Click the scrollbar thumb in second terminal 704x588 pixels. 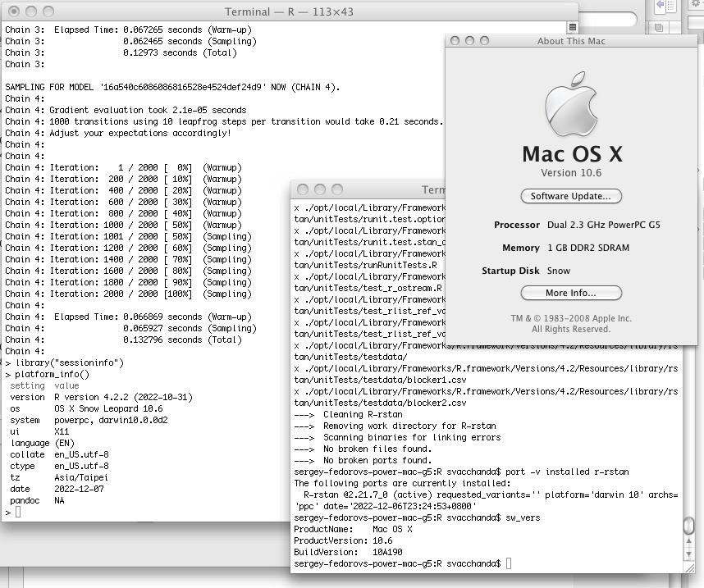688,526
